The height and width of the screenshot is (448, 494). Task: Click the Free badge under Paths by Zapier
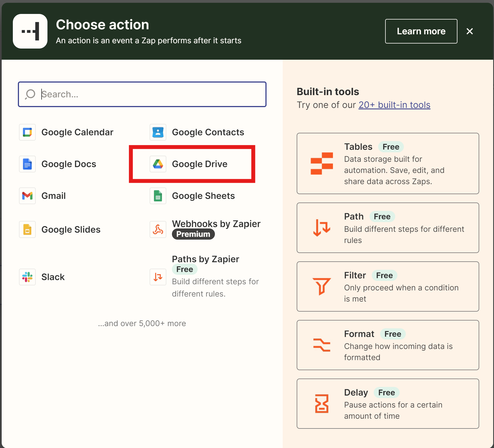click(x=184, y=269)
